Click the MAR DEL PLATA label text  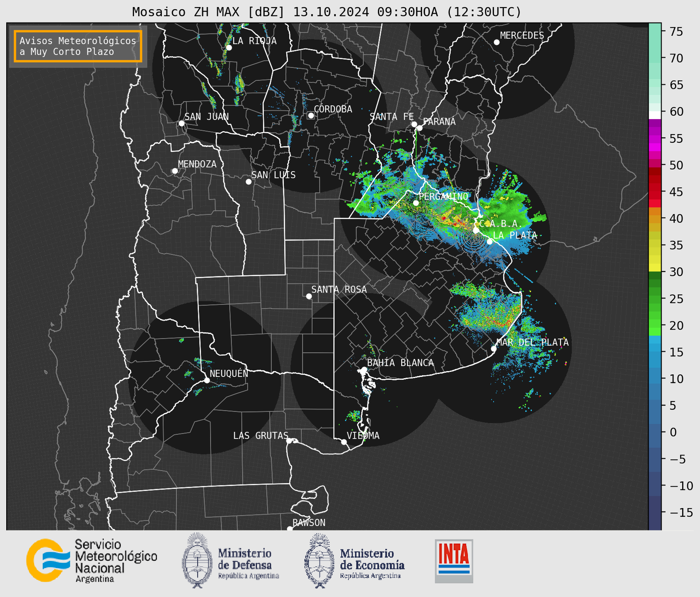[x=532, y=343]
